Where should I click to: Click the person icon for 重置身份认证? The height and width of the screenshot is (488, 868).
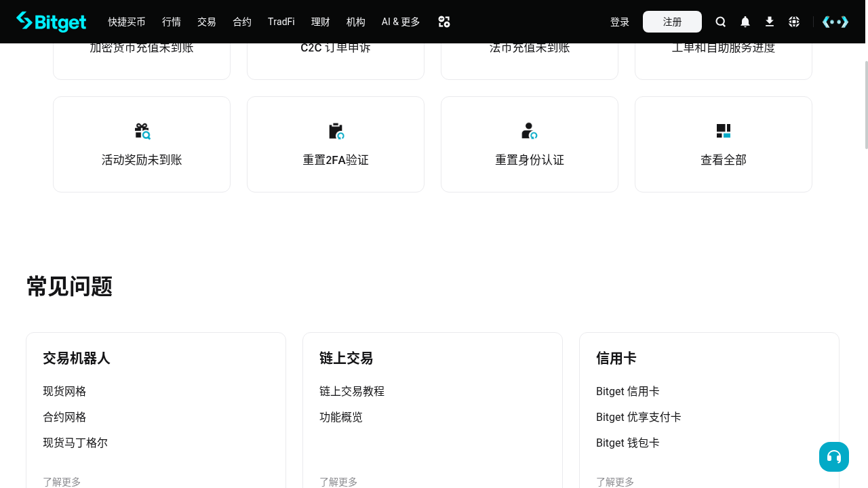tap(530, 131)
